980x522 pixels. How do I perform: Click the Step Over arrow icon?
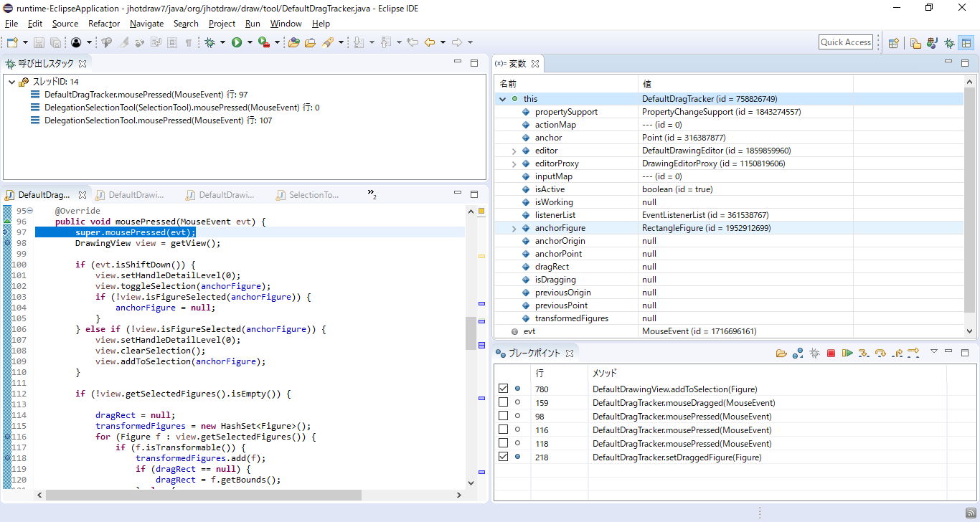tap(880, 353)
